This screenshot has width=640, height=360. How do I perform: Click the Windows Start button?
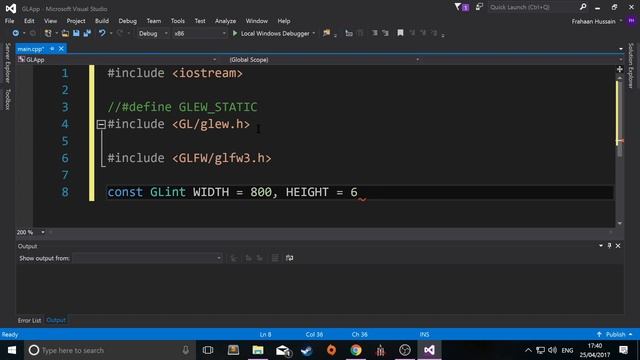click(12, 350)
